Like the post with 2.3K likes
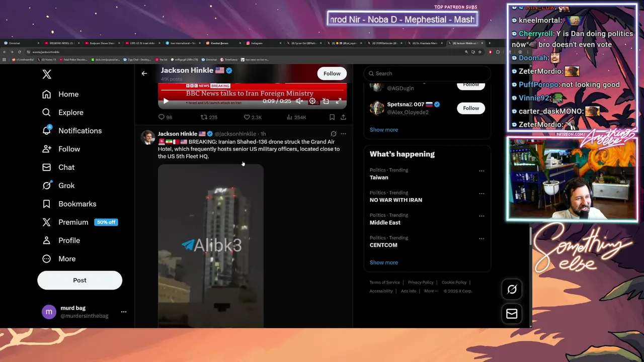This screenshot has height=362, width=644. (253, 117)
